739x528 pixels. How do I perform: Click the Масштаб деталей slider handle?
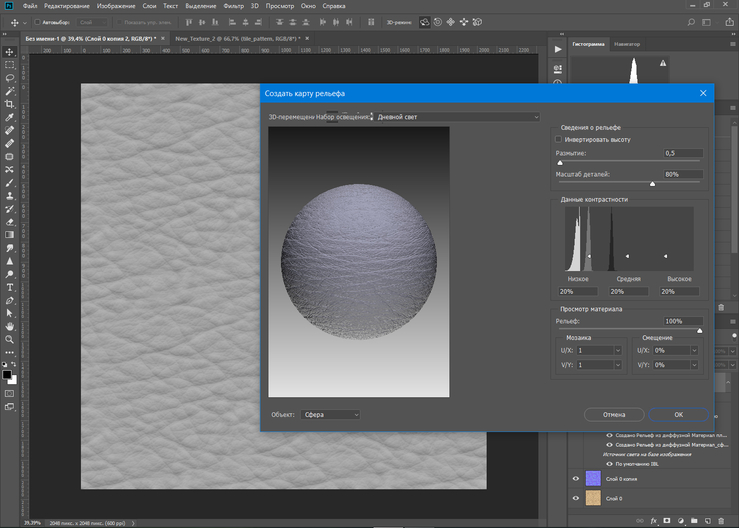tap(652, 183)
